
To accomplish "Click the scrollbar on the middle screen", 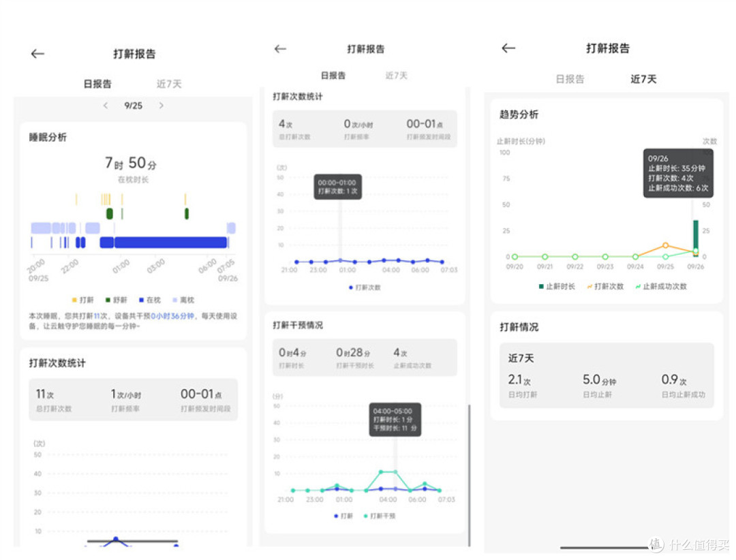I will tap(469, 475).
